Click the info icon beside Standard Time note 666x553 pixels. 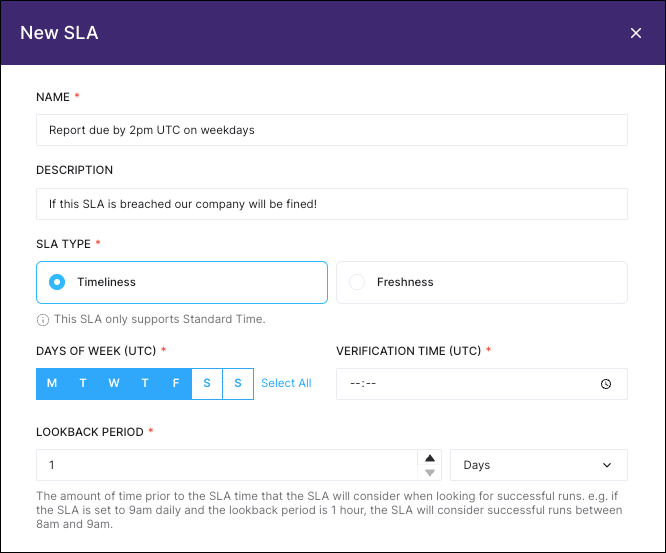pos(43,320)
